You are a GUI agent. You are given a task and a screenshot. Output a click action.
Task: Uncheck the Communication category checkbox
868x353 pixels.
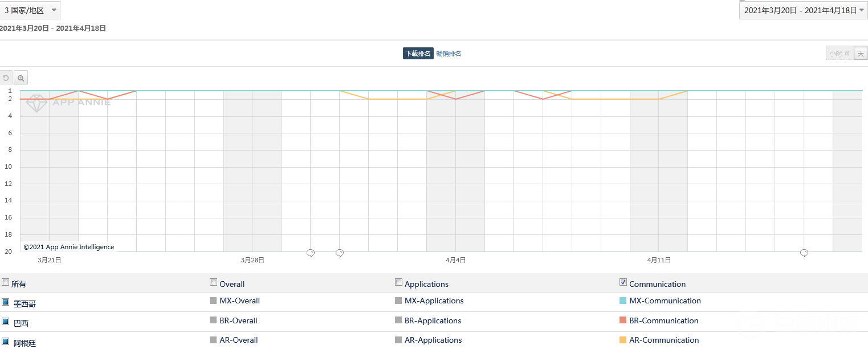624,282
